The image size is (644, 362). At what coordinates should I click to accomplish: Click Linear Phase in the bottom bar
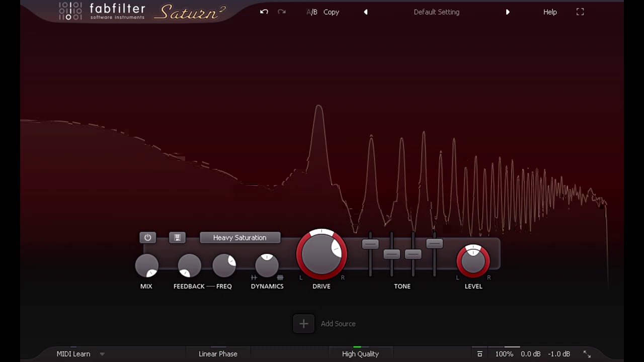pyautogui.click(x=218, y=353)
